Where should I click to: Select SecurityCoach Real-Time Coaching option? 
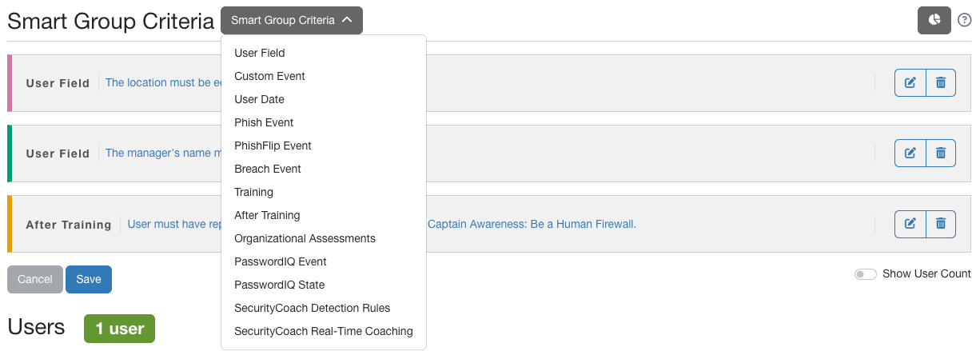coord(324,331)
